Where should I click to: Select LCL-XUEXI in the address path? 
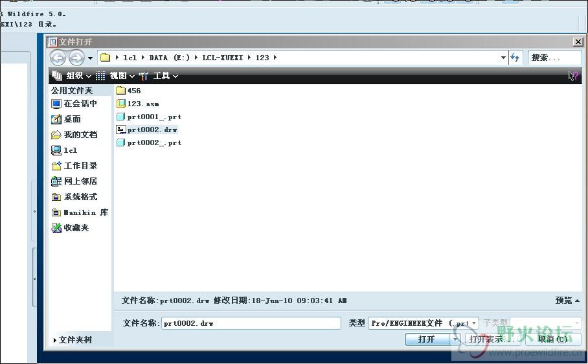click(222, 58)
